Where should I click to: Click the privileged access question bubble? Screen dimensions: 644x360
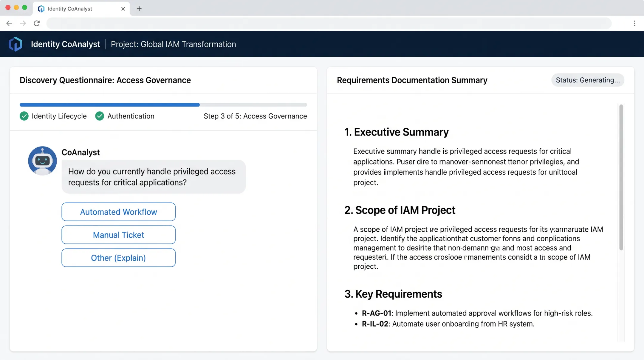[154, 177]
